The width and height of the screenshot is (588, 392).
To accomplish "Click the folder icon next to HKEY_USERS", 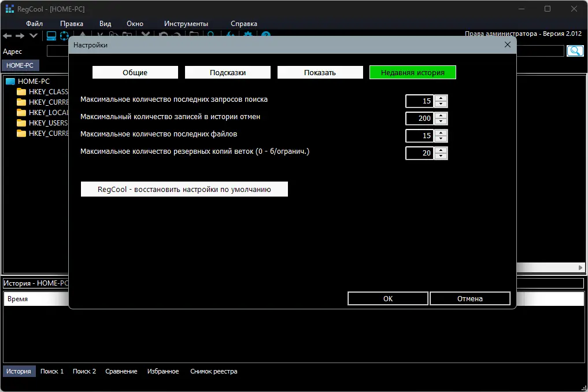I will pyautogui.click(x=21, y=123).
